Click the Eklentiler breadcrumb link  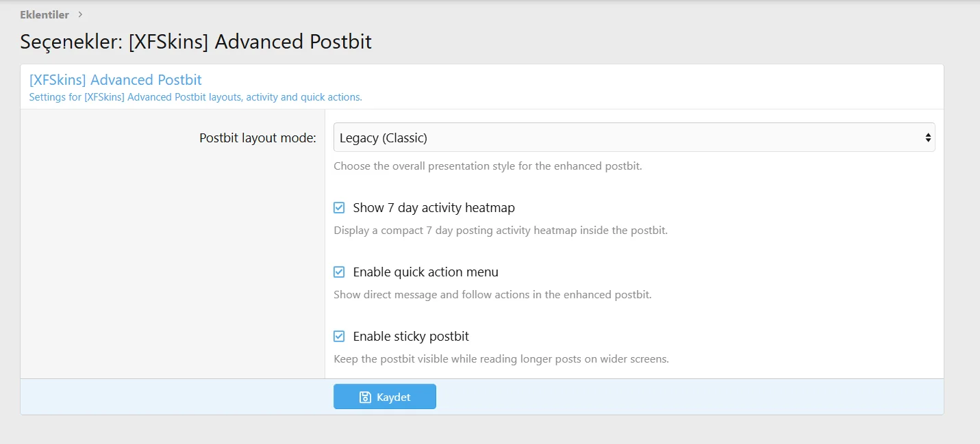pos(45,14)
